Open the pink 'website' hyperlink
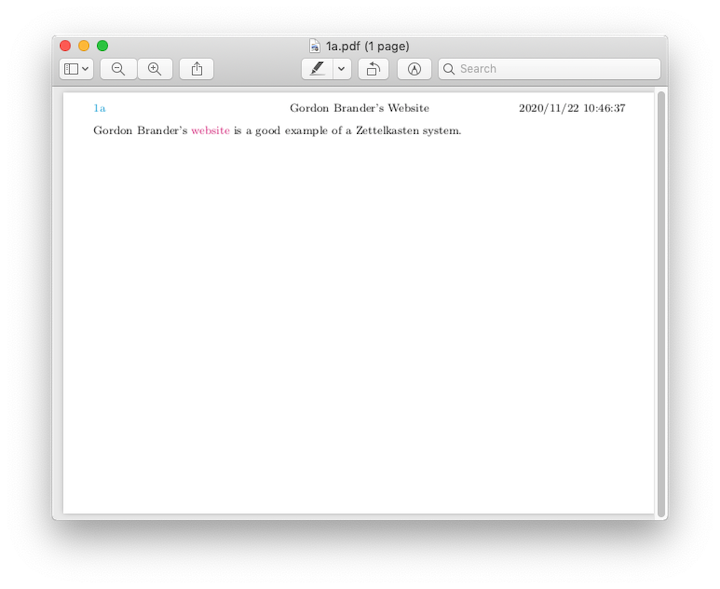Image resolution: width=720 pixels, height=589 pixels. (x=210, y=130)
